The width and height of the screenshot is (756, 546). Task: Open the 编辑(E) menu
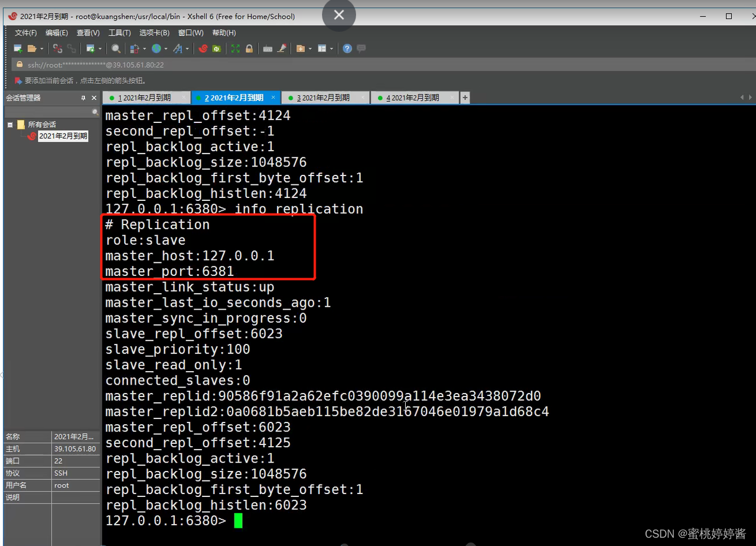coord(57,33)
